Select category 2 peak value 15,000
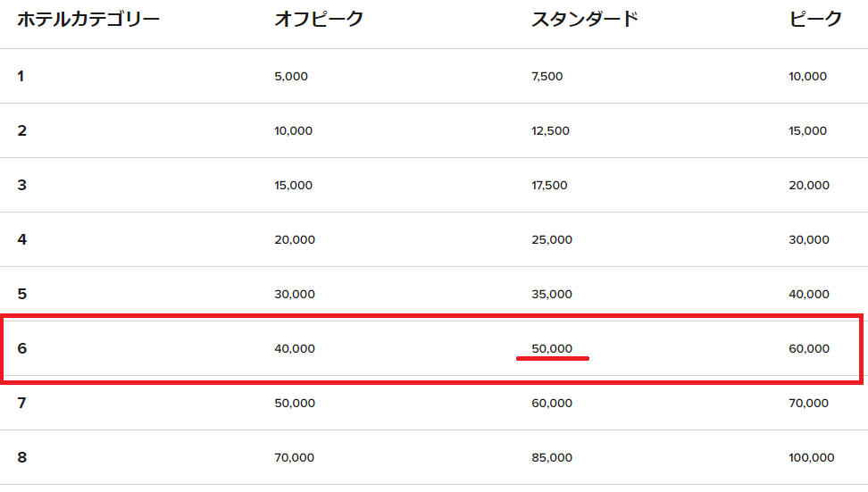Image resolution: width=868 pixels, height=492 pixels. click(808, 131)
